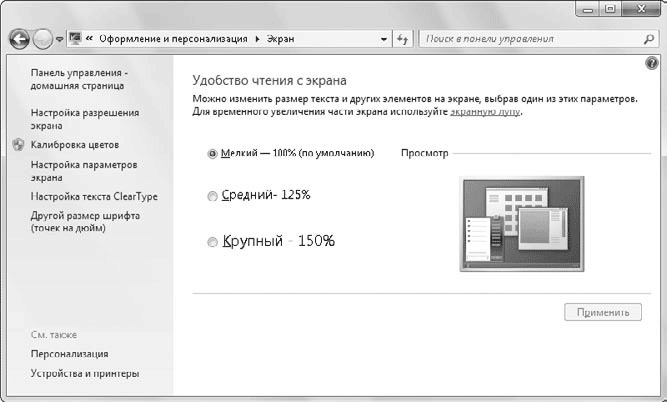
Task: Maximize the window using the title bar button
Action: coord(610,9)
